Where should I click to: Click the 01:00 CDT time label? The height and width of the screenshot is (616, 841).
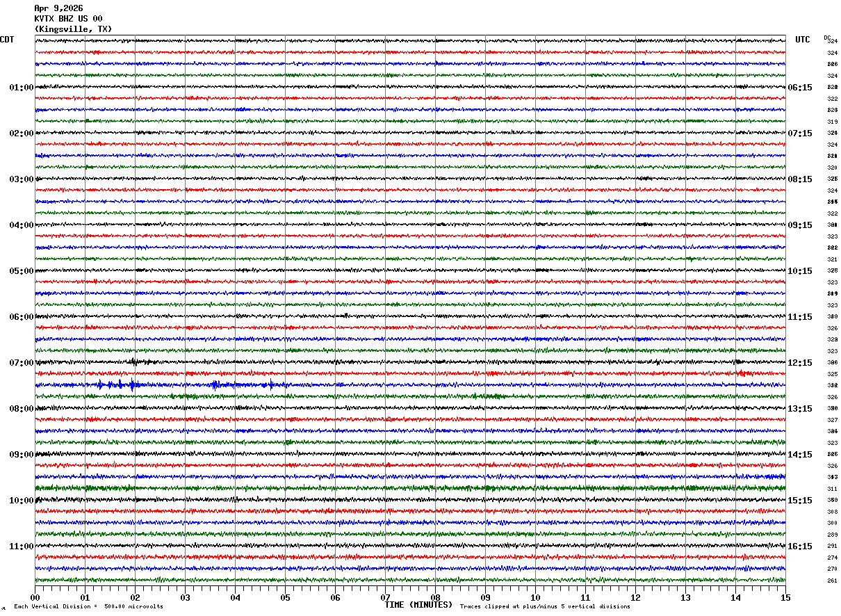(22, 88)
